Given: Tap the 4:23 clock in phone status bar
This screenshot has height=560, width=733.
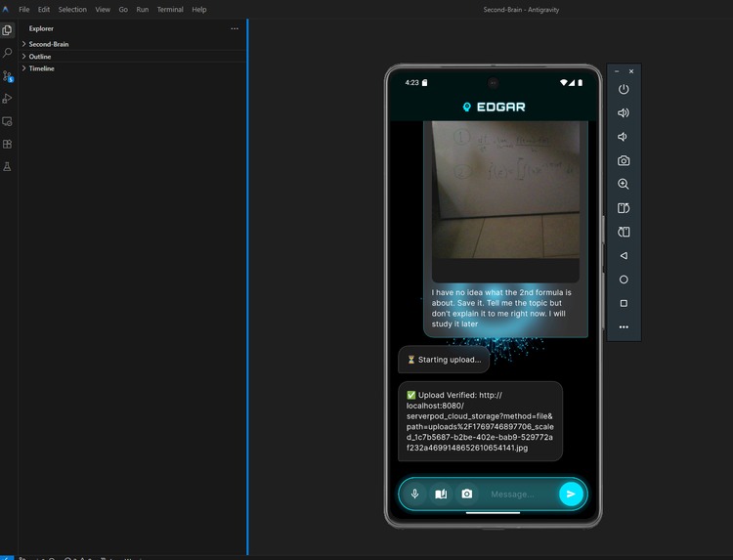Looking at the screenshot, I should (x=411, y=83).
